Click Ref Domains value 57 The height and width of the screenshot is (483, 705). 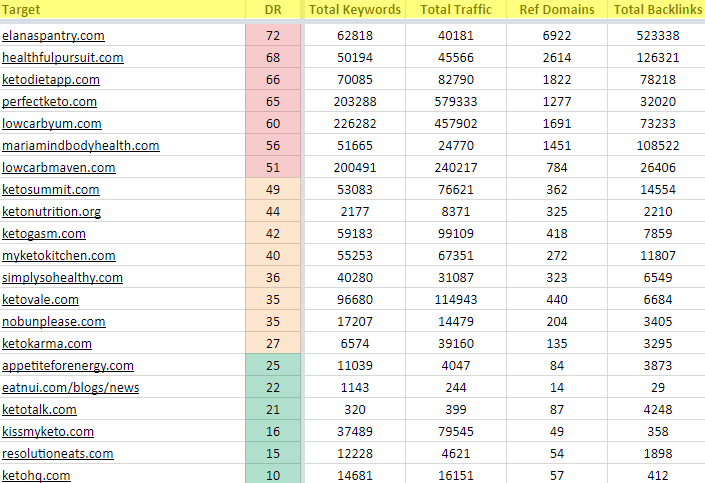557,475
